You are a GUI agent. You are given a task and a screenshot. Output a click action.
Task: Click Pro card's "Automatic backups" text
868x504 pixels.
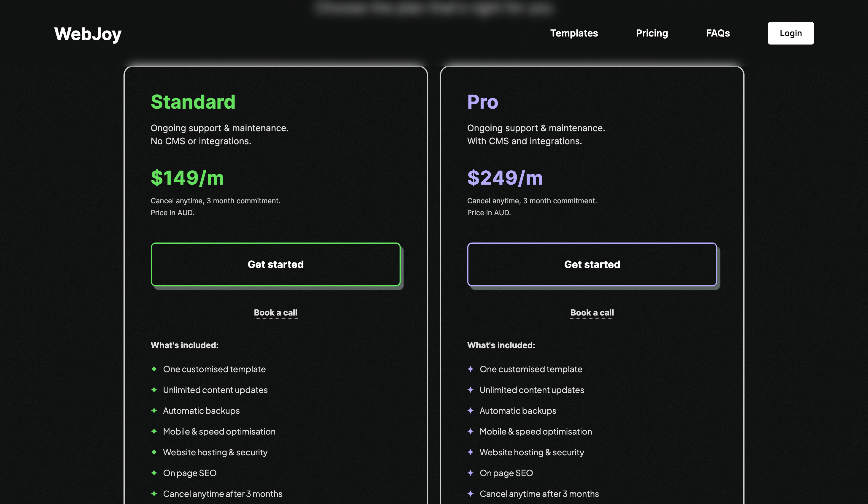tap(518, 411)
